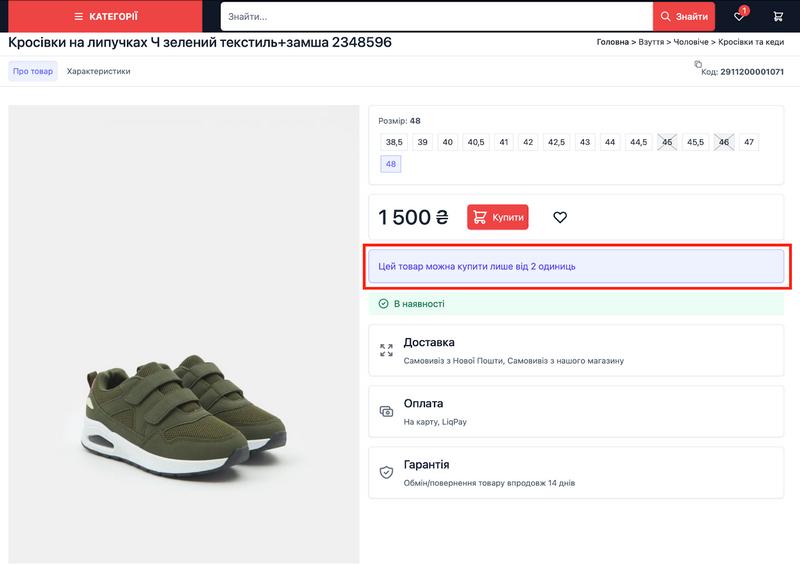Screen dimensions: 800x564
Task: Select the Про товар tab
Action: click(33, 71)
